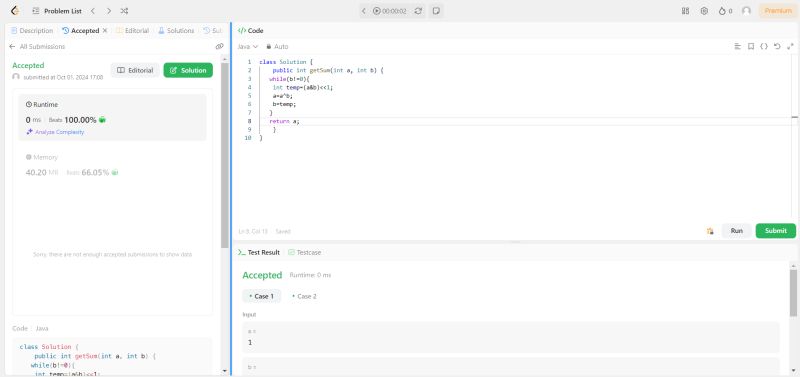Switch to the Editorial tab
The height and width of the screenshot is (377, 800).
pyautogui.click(x=133, y=31)
